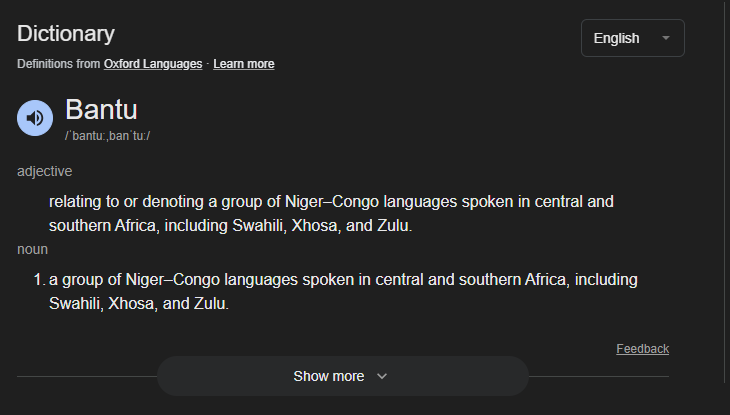Follow the Learn more link

pos(243,64)
